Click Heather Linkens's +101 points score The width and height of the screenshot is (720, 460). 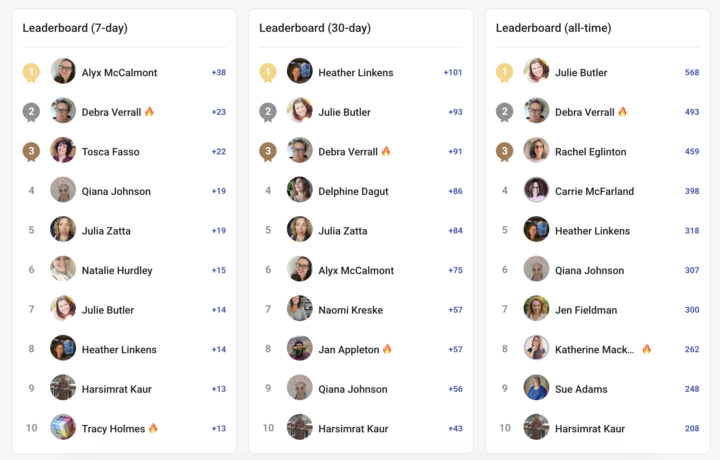(453, 73)
